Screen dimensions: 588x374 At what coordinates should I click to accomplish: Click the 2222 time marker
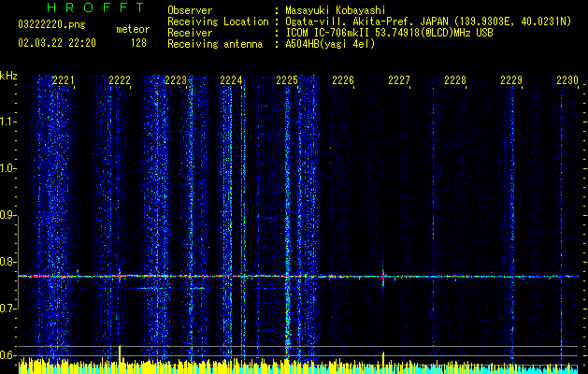coord(120,80)
